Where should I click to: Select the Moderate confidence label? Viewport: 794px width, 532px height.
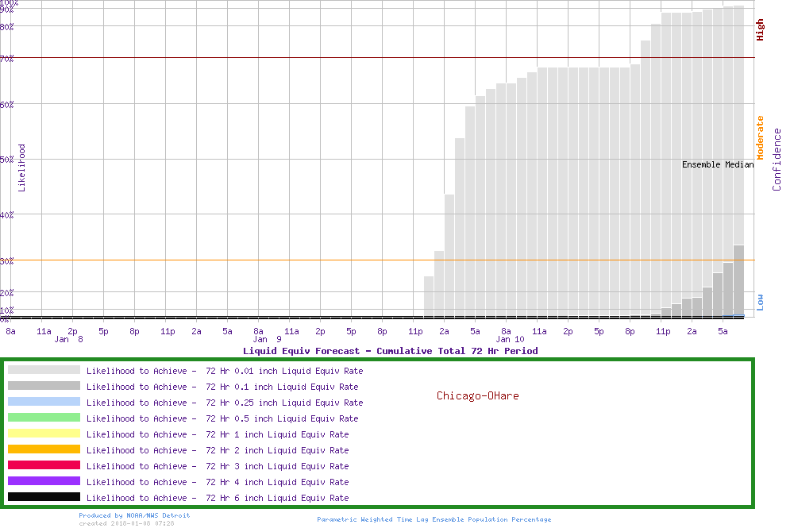[760, 137]
